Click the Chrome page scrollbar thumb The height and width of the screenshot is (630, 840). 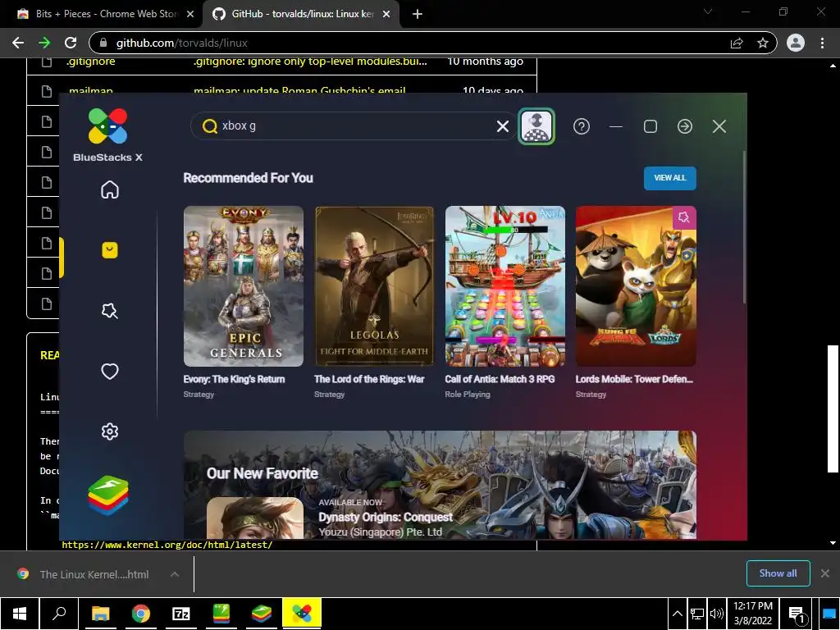833,409
